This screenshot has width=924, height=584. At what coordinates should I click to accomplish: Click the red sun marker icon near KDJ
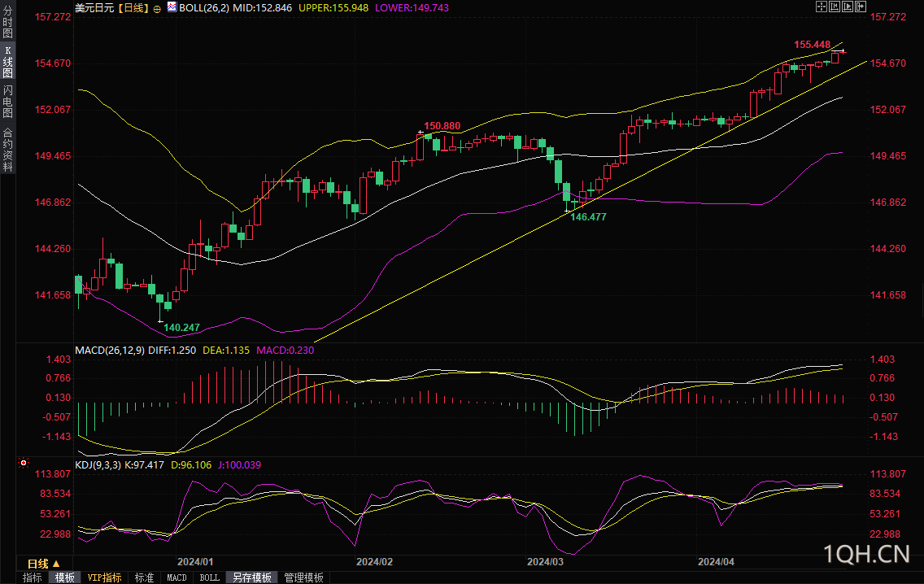coord(23,463)
